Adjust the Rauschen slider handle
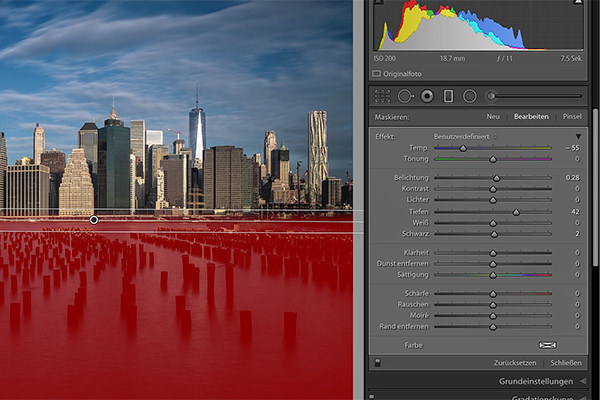600x400 pixels. click(x=493, y=305)
